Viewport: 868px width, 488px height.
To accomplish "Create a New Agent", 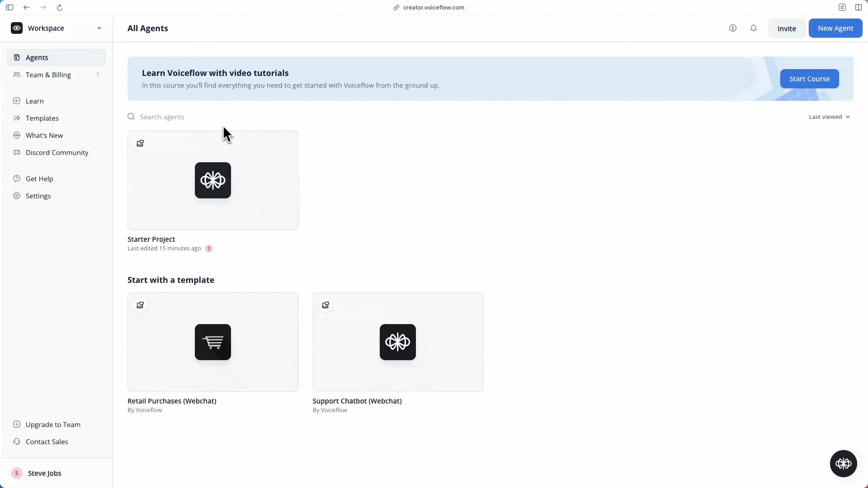I will pos(835,28).
